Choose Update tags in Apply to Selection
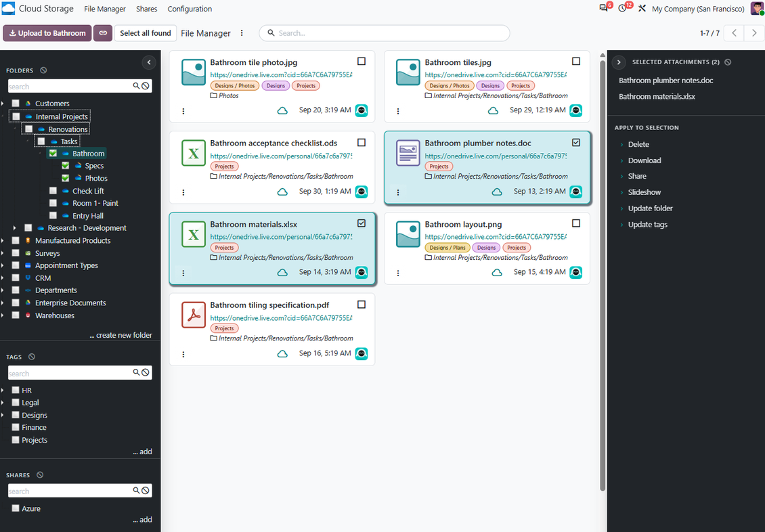Screen dimensions: 765x532 tap(648, 224)
